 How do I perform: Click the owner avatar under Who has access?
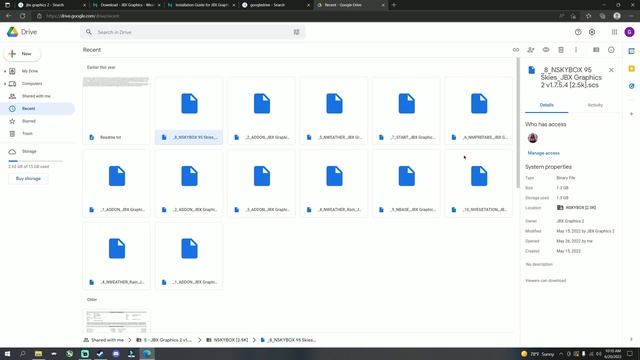tap(532, 138)
